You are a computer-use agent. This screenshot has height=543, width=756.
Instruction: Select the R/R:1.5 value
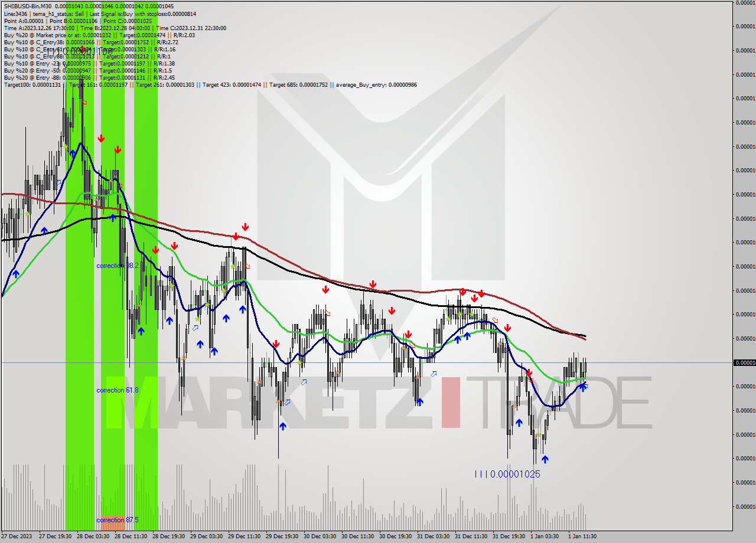click(162, 70)
